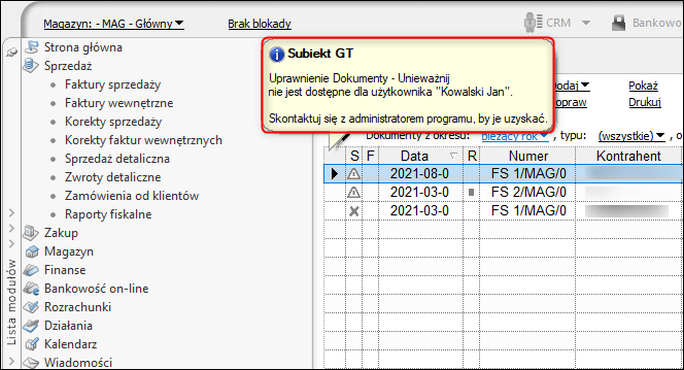
Task: Select the 2021-08-0 date cell
Action: [x=420, y=174]
